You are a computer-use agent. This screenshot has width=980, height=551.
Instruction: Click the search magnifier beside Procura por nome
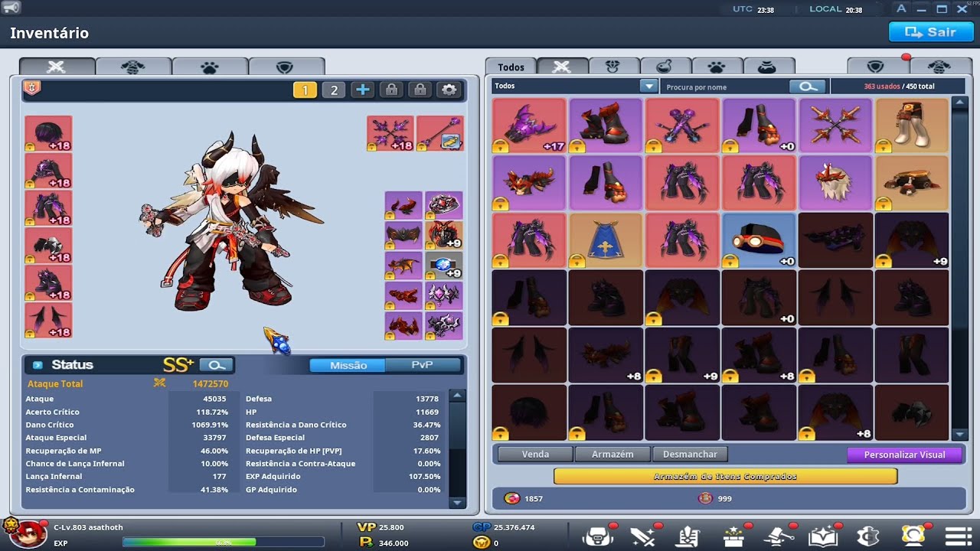[808, 86]
